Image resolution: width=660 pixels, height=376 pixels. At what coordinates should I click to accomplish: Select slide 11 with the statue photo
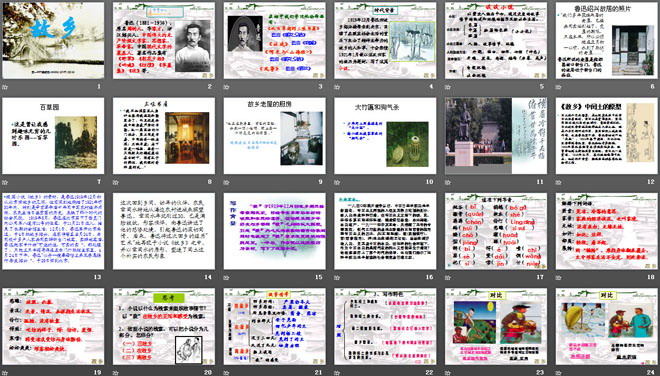(x=496, y=136)
